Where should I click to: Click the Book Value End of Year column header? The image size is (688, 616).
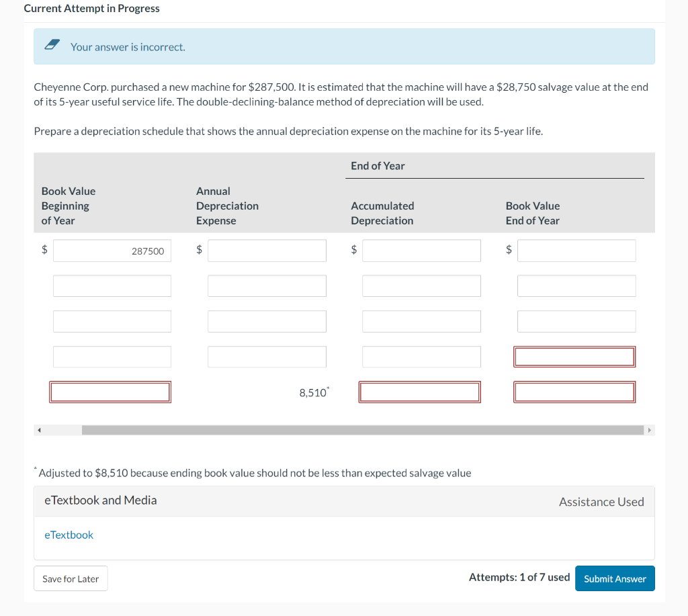tap(533, 213)
